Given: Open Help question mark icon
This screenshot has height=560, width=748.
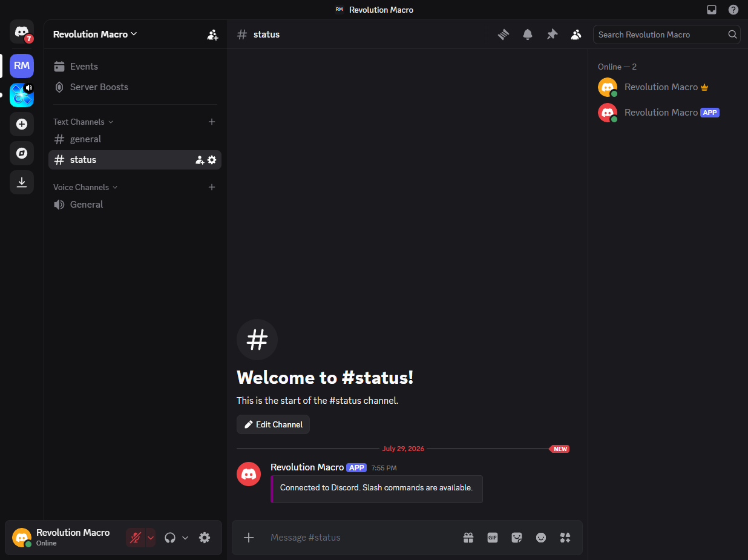Looking at the screenshot, I should tap(733, 10).
